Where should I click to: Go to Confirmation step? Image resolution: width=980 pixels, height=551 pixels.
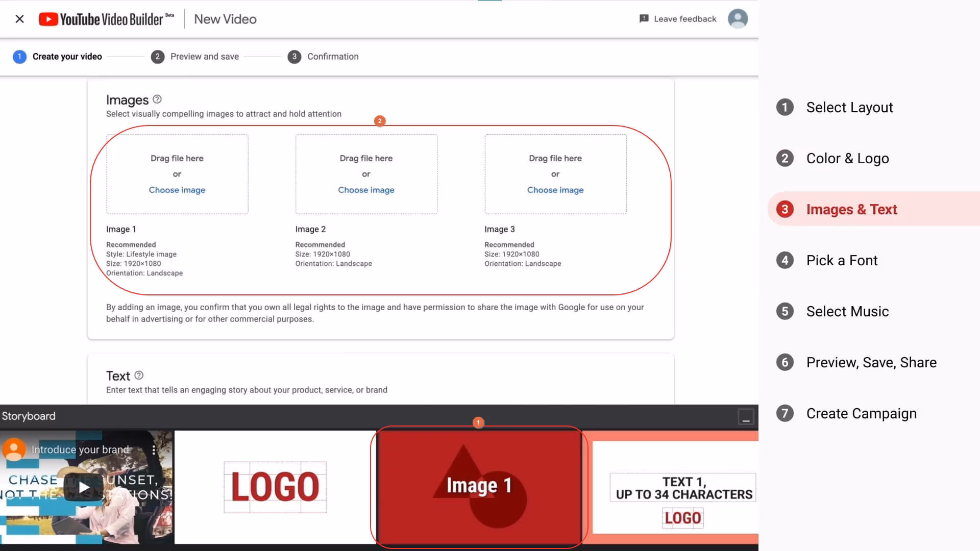tap(332, 57)
